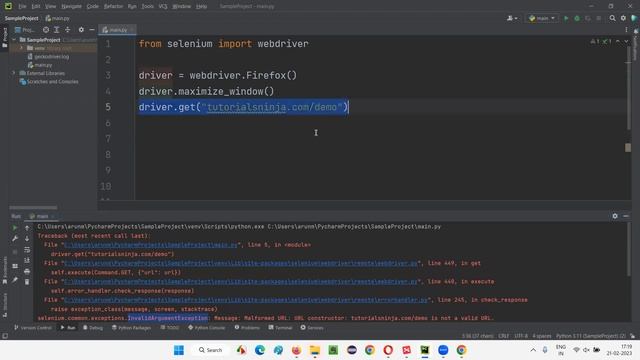Click the Expand All icon in Project panel
Image resolution: width=640 pixels, height=360 pixels.
[x=57, y=30]
